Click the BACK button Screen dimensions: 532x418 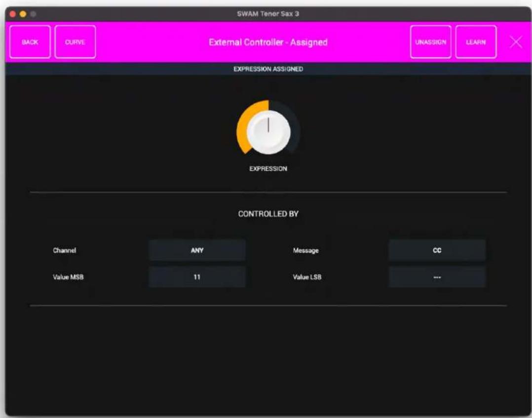[x=30, y=42]
